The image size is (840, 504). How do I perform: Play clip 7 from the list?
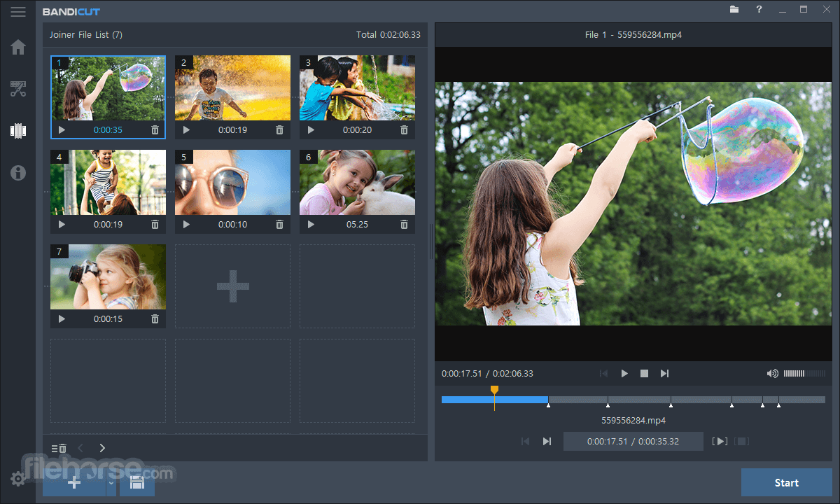pyautogui.click(x=62, y=319)
